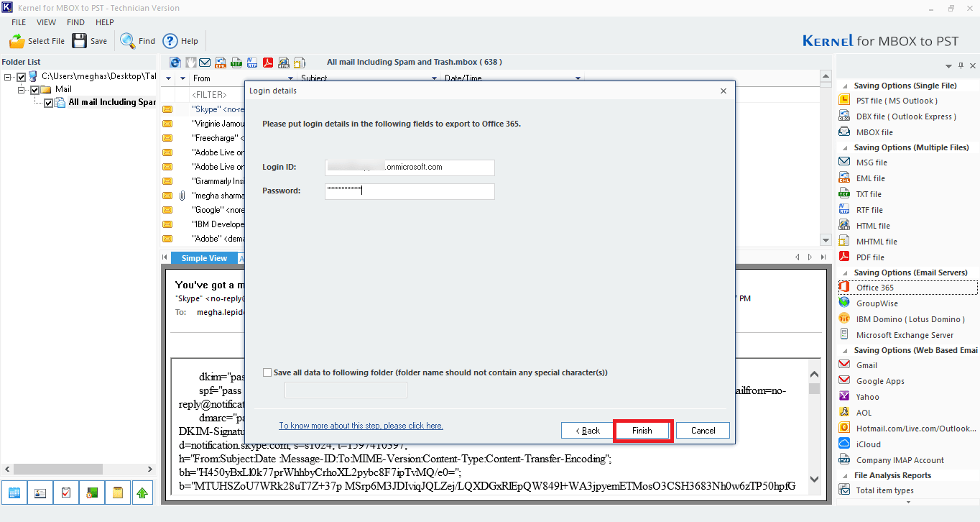Open the 'To know more about this step' link
The height and width of the screenshot is (522, 980).
point(361,426)
